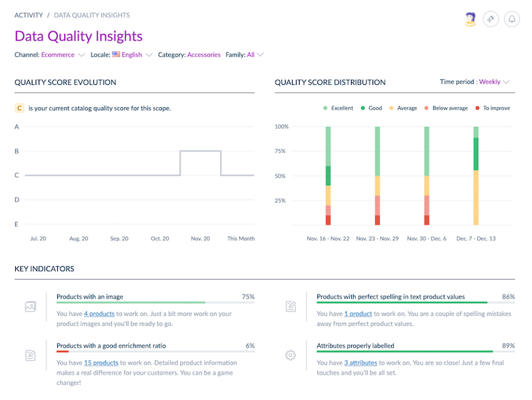Expand the Family All dropdown chevron
Image resolution: width=532 pixels, height=400 pixels.
tap(260, 55)
